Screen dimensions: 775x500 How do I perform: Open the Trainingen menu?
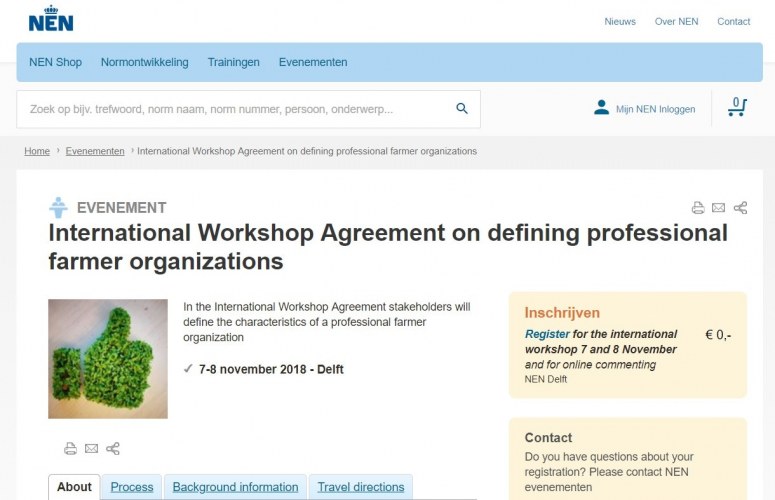click(x=233, y=62)
